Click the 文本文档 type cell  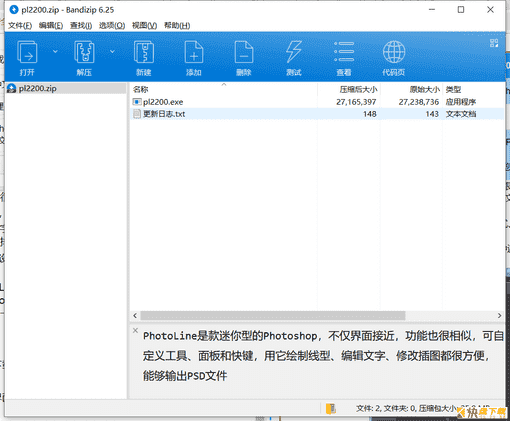461,114
